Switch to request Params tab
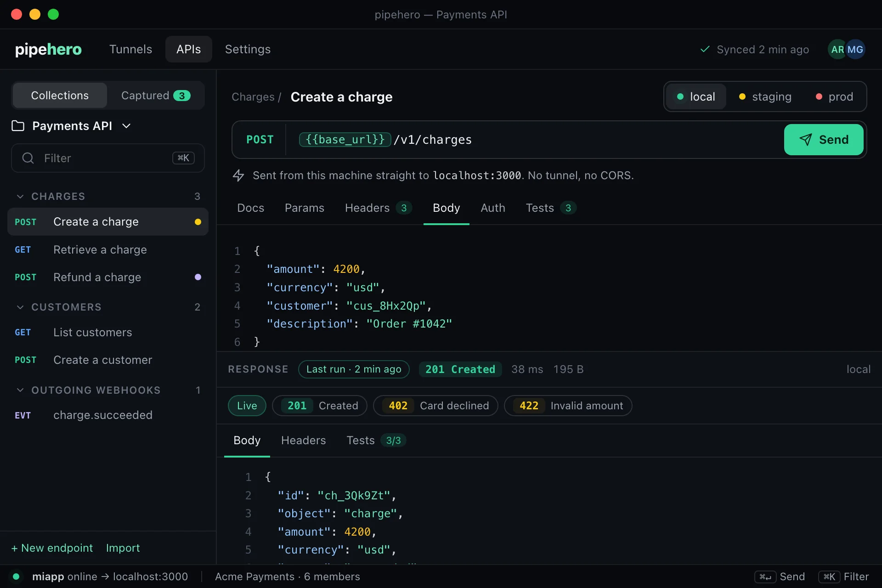 click(x=305, y=208)
